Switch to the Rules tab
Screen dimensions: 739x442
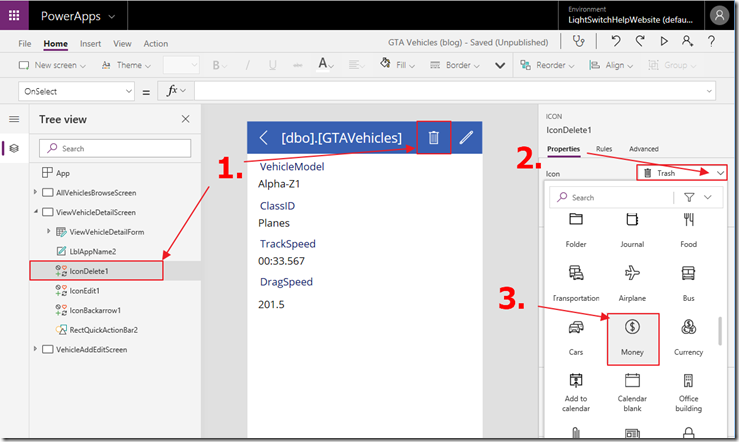tap(604, 149)
